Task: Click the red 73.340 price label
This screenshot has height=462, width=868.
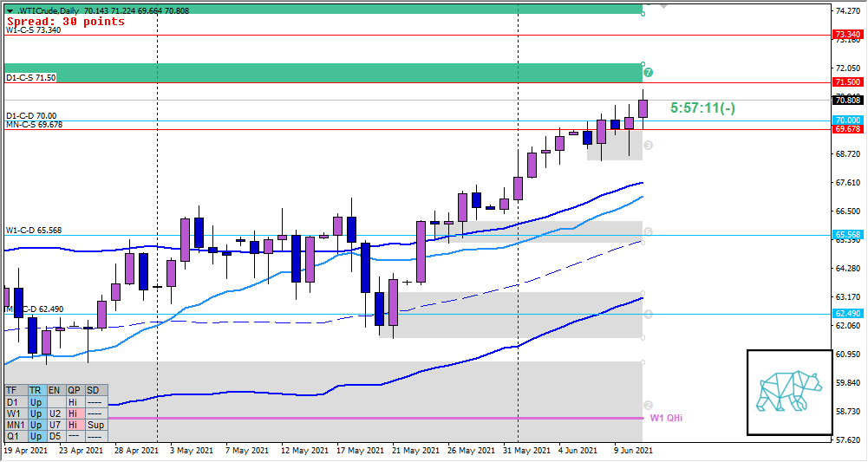Action: pyautogui.click(x=846, y=35)
